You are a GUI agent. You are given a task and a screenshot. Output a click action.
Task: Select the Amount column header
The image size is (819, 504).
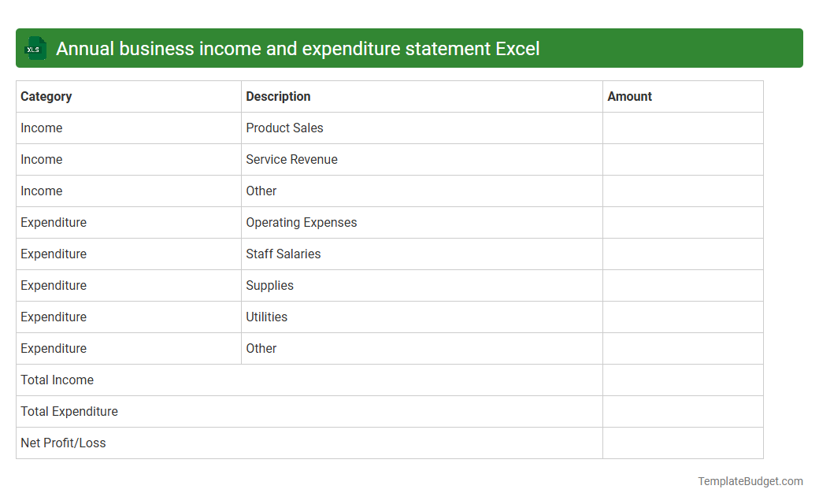coord(630,96)
